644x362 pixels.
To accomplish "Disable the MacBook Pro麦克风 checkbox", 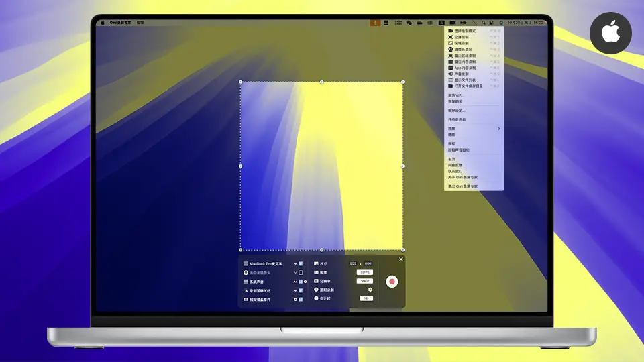I will [x=301, y=264].
